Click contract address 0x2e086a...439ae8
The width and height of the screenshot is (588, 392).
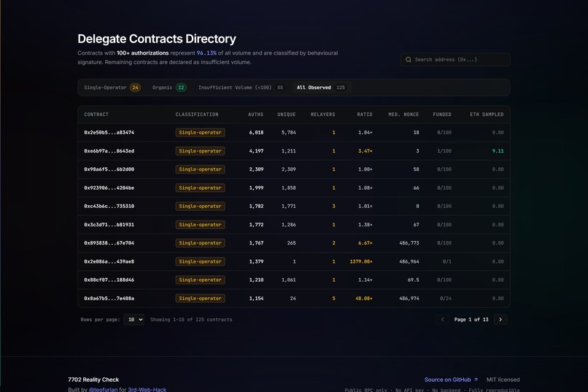[109, 261]
